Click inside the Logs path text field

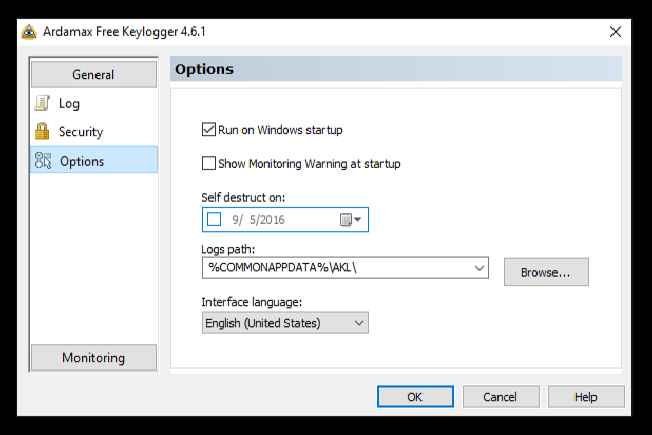point(330,268)
